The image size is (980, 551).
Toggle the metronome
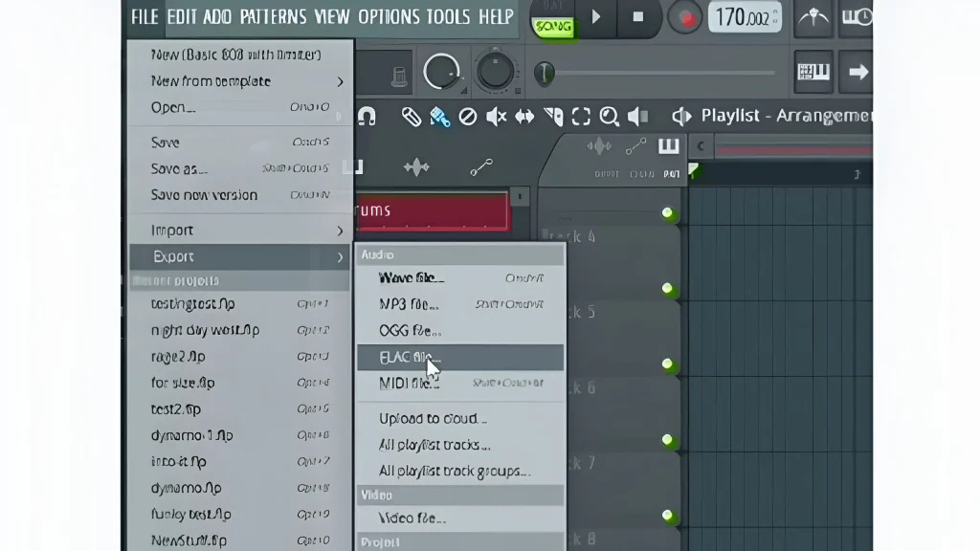pos(813,15)
